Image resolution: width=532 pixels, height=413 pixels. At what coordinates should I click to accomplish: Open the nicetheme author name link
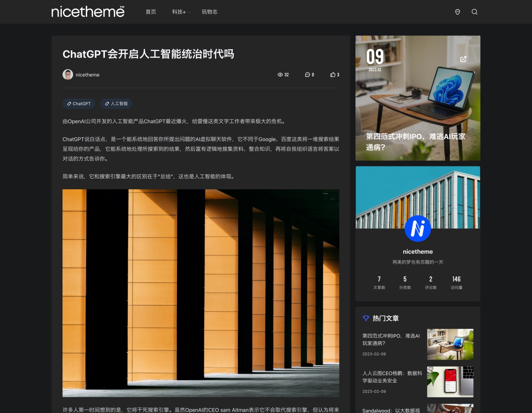click(x=88, y=75)
